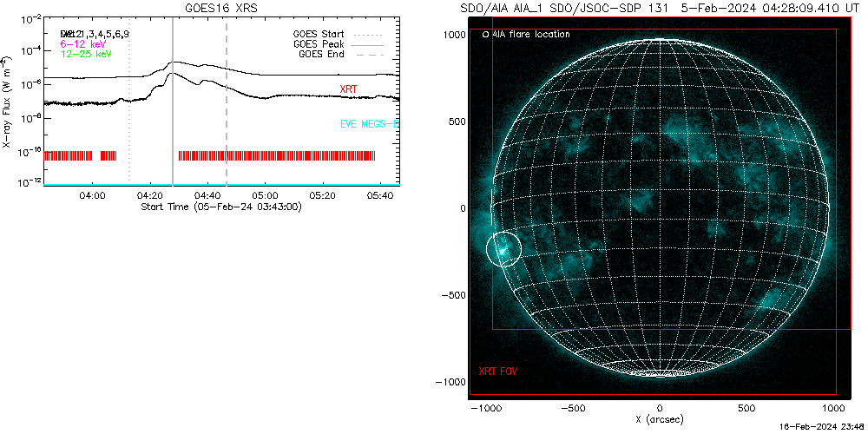
Task: Click the 16-Feb-2024 23:48 timestamp
Action: (823, 427)
